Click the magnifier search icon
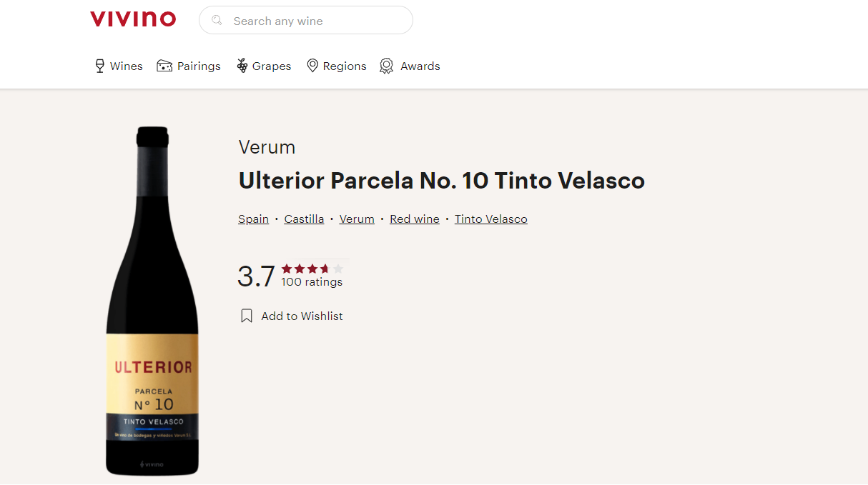Viewport: 868px width, 485px height. (x=217, y=20)
